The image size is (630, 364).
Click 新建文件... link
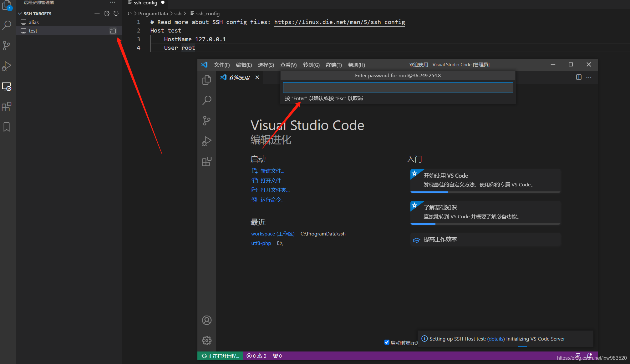[272, 171]
